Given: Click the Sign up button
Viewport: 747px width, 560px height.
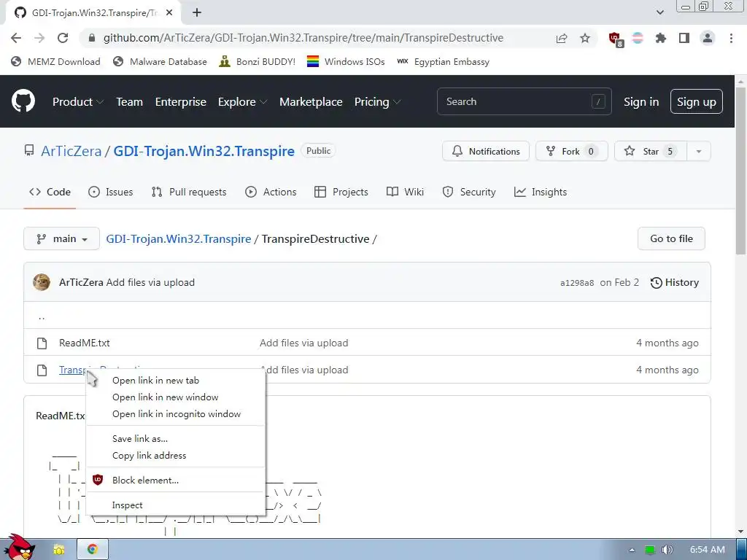Looking at the screenshot, I should click(696, 101).
